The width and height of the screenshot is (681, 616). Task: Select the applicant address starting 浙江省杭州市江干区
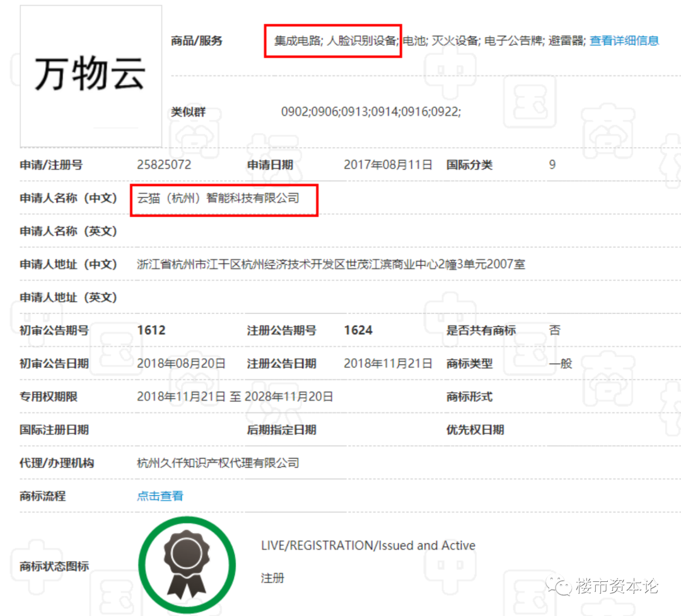331,264
